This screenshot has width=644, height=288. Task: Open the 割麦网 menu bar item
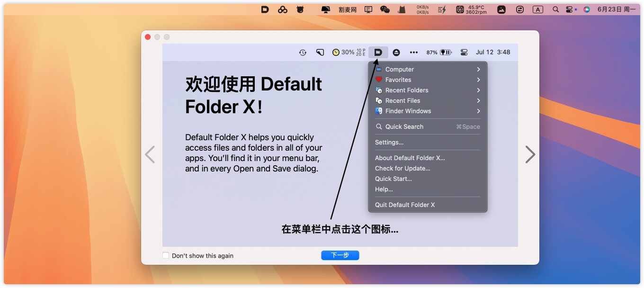[348, 9]
